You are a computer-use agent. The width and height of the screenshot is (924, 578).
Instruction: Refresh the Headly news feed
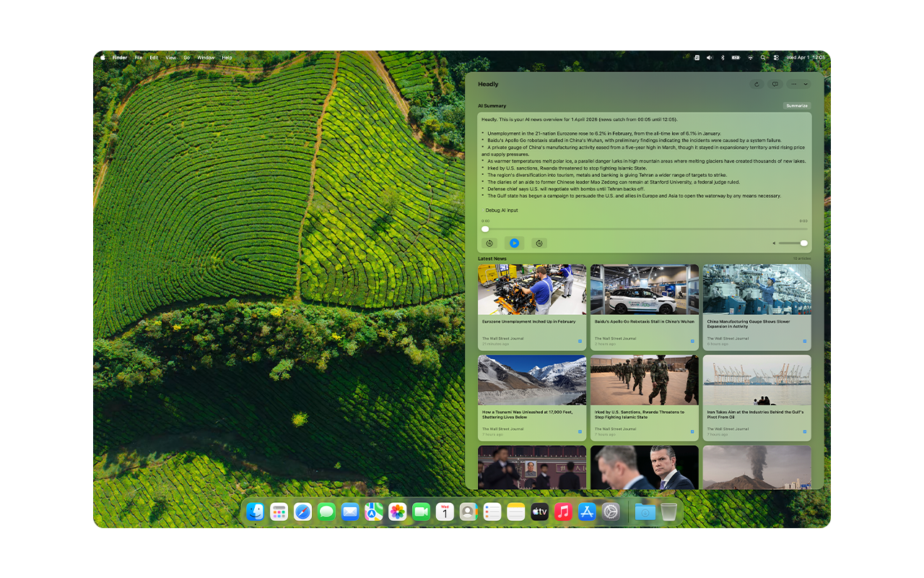(x=757, y=85)
